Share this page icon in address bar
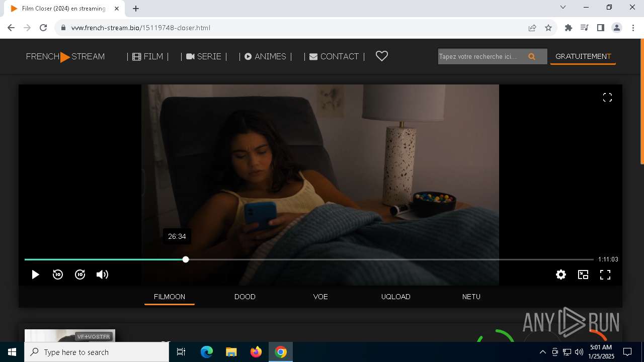Screen dimensions: 644x362 [532, 28]
